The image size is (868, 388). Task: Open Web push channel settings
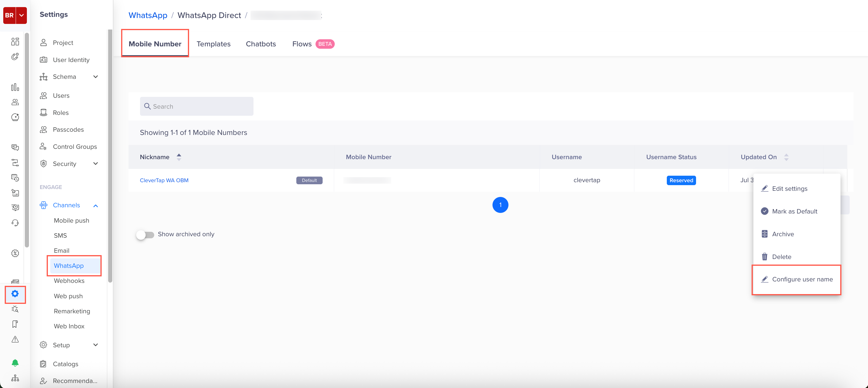(x=68, y=296)
